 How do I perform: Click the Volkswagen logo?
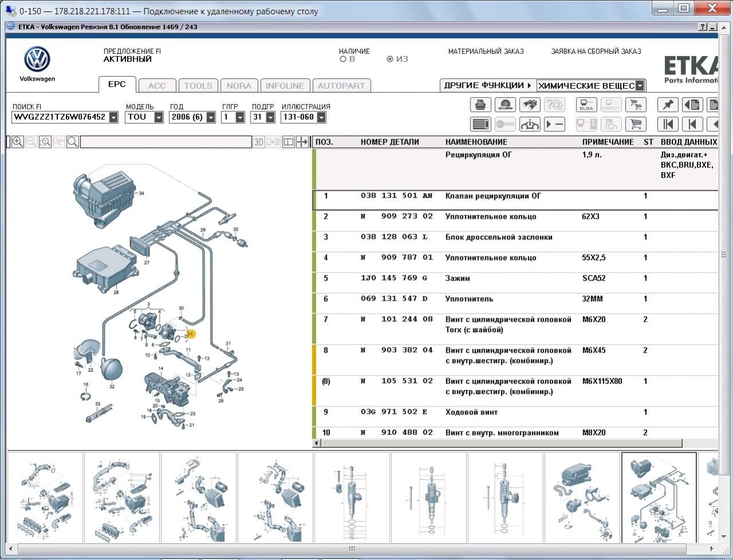coord(37,60)
